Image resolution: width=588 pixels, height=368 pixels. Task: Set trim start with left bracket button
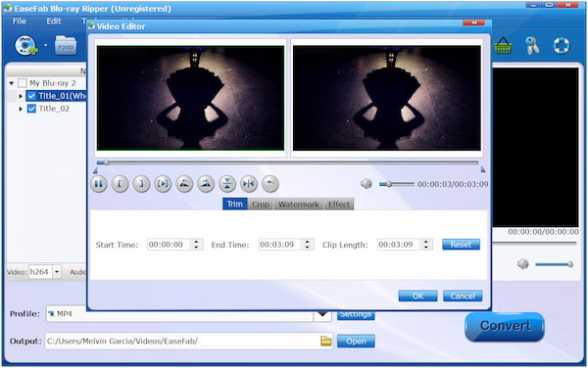pos(120,184)
